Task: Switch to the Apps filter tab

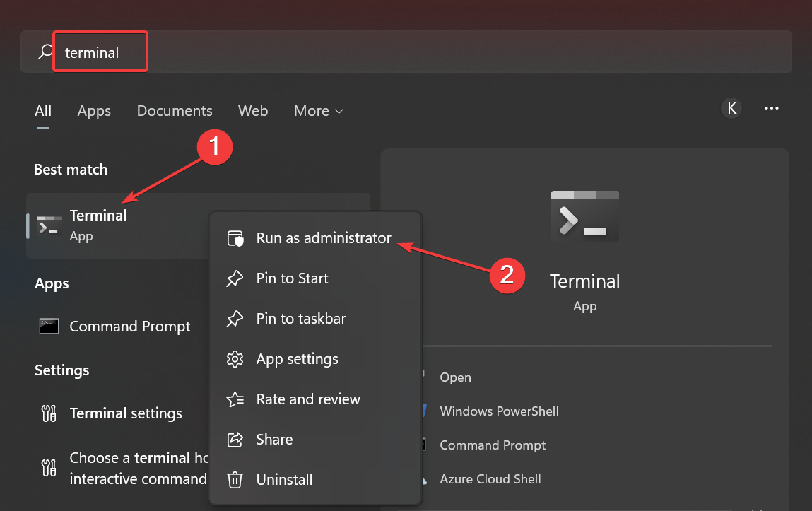Action: coord(94,111)
